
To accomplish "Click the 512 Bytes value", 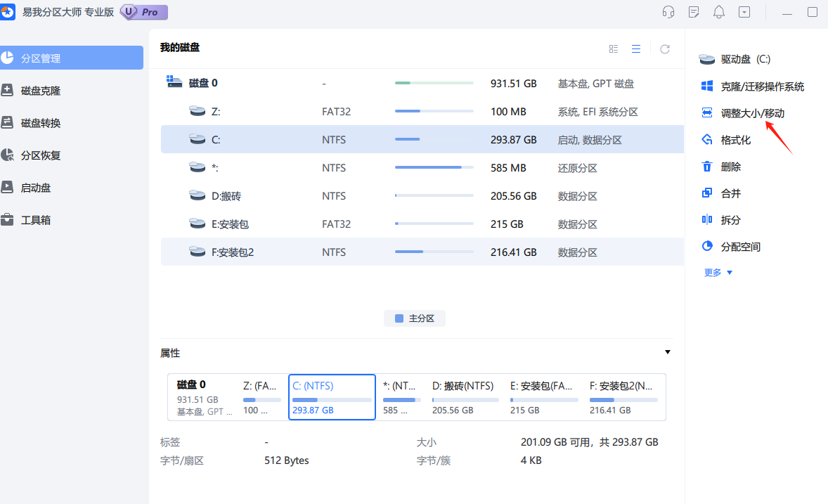I will (286, 460).
